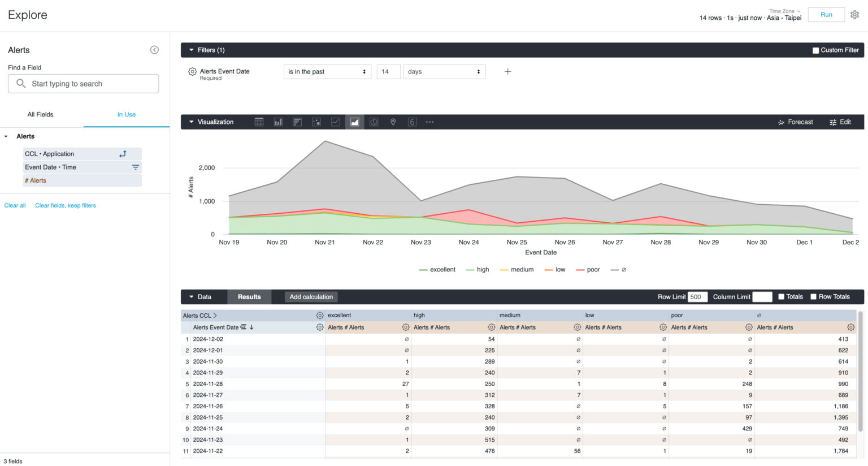Select the line chart visualization
The image size is (868, 466).
coord(336,122)
